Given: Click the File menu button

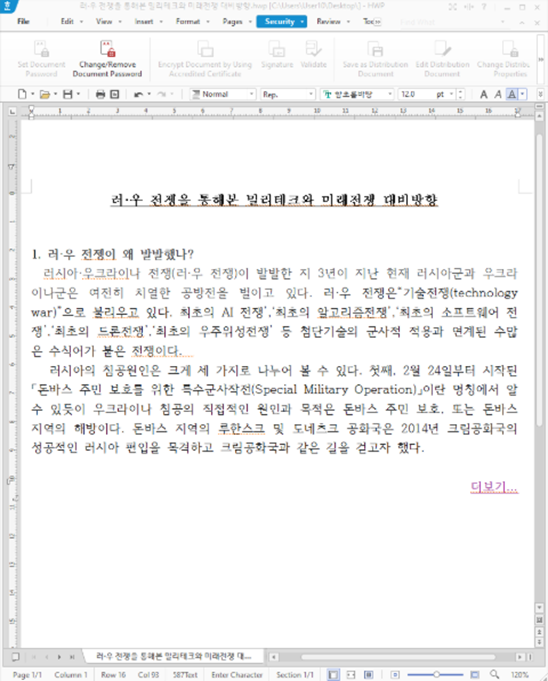Looking at the screenshot, I should pos(23,21).
